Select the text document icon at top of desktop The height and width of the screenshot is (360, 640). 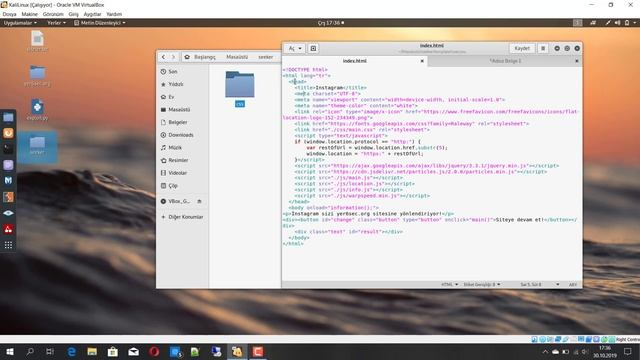(37, 41)
